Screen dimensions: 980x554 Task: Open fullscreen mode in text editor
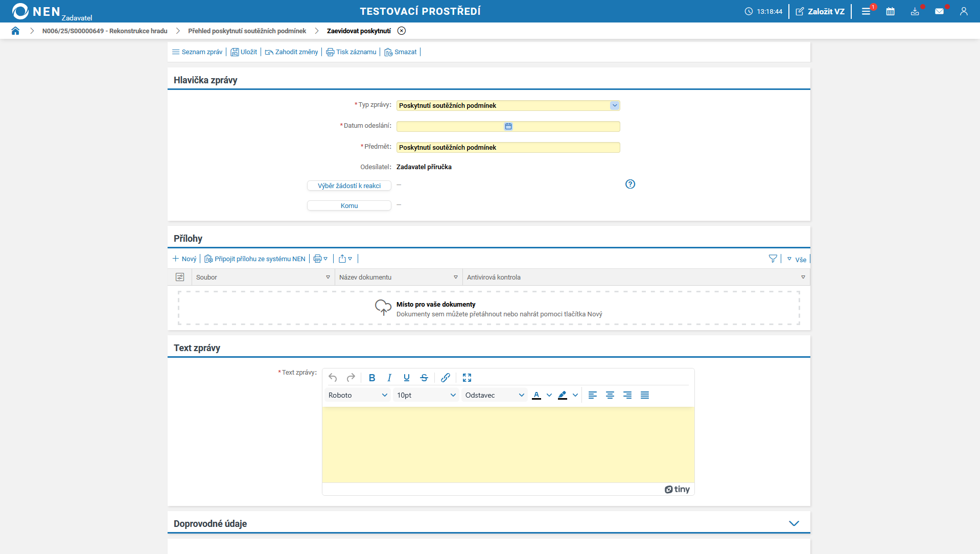click(x=466, y=378)
